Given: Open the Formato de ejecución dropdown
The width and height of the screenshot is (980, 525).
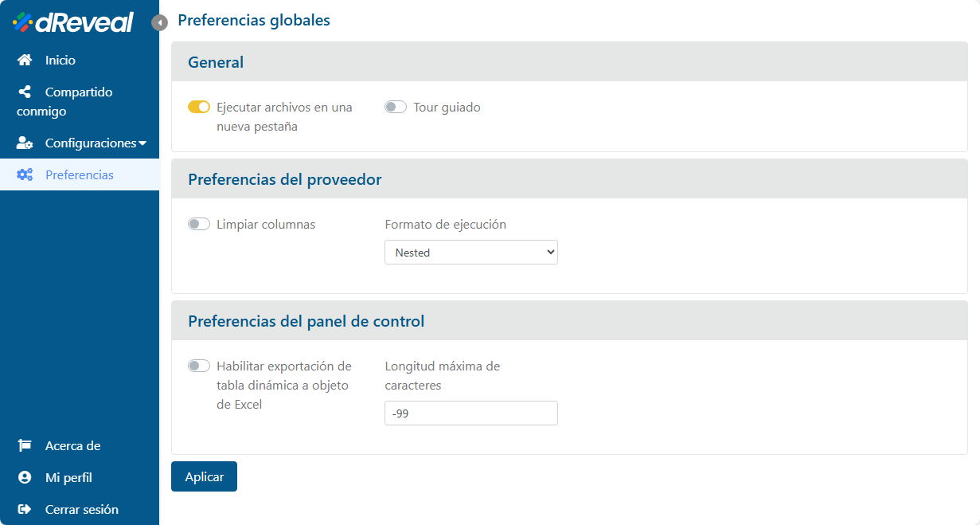Looking at the screenshot, I should tap(470, 253).
